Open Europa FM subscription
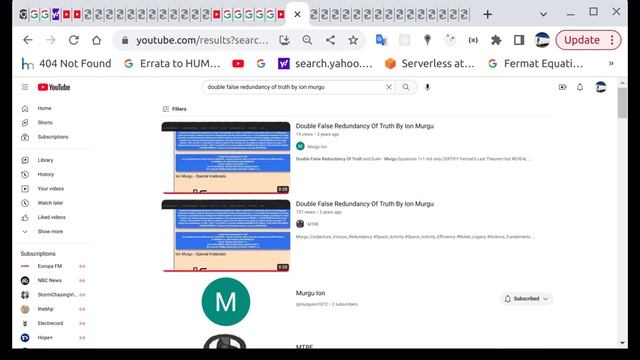 coord(49,266)
